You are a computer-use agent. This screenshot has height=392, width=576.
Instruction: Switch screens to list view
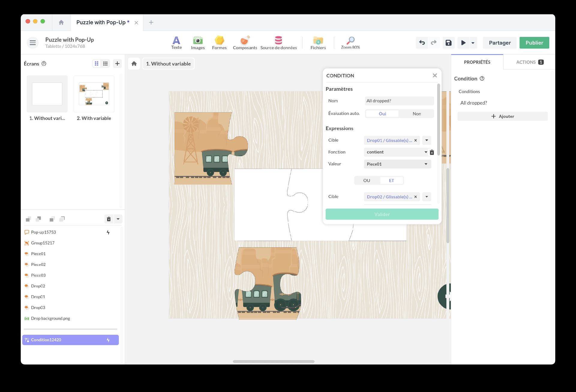105,64
